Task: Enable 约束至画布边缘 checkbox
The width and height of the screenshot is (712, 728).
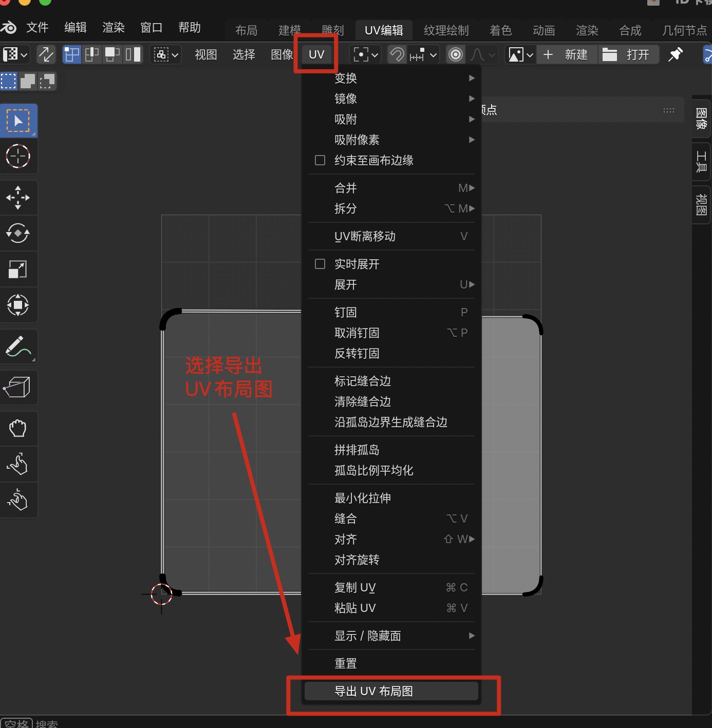Action: (320, 161)
